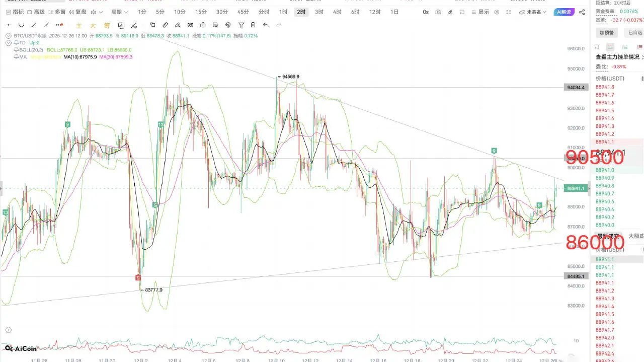
Task: Select combined order book view icon
Action: (x=610, y=47)
